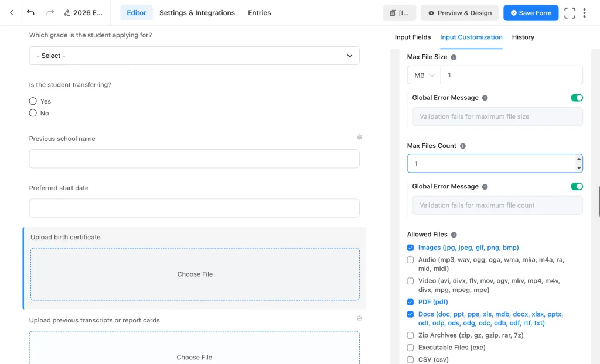The height and width of the screenshot is (364, 600).
Task: Check the CSV file type checkbox
Action: 410,360
